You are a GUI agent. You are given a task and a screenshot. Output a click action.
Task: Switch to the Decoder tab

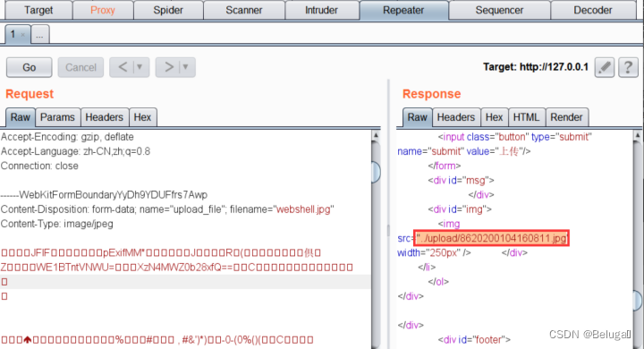(593, 10)
